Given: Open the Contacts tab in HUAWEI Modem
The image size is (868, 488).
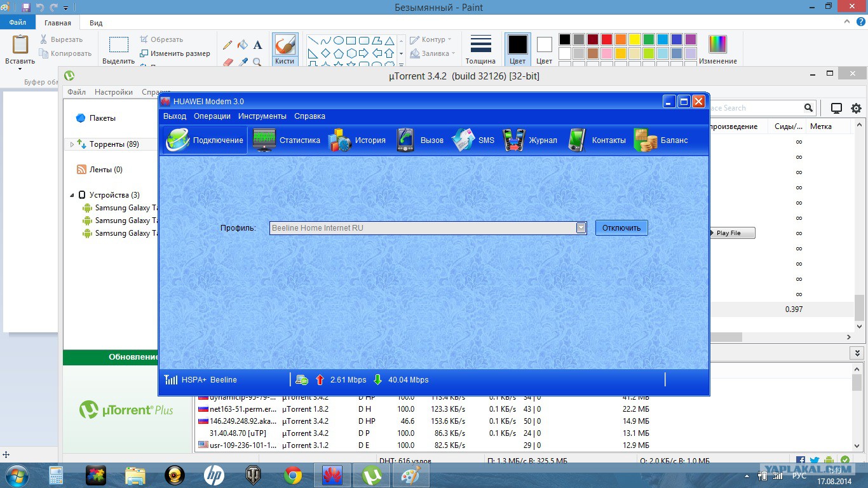Looking at the screenshot, I should 597,140.
